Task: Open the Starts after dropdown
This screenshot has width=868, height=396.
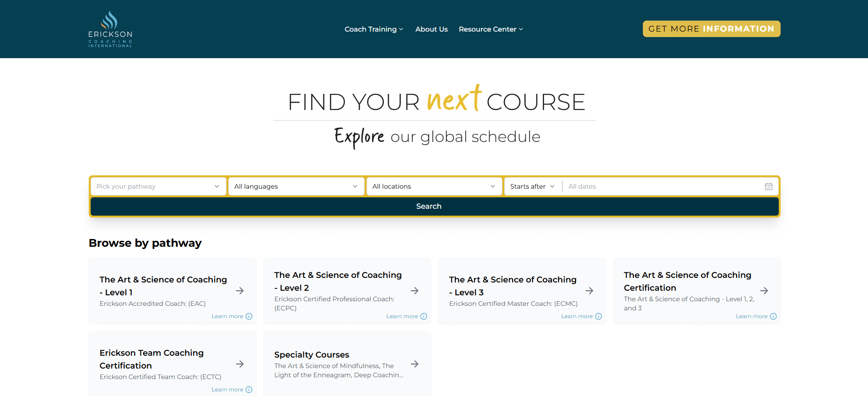Action: [533, 186]
